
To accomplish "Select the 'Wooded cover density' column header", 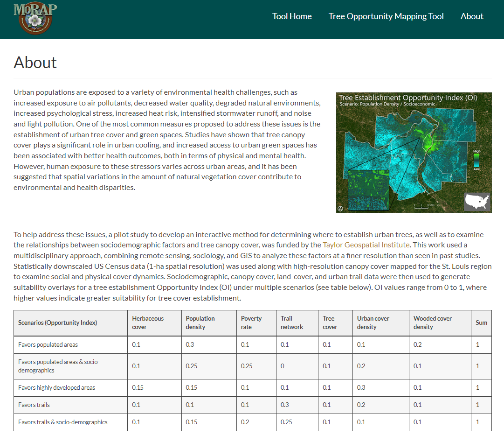I will 440,323.
